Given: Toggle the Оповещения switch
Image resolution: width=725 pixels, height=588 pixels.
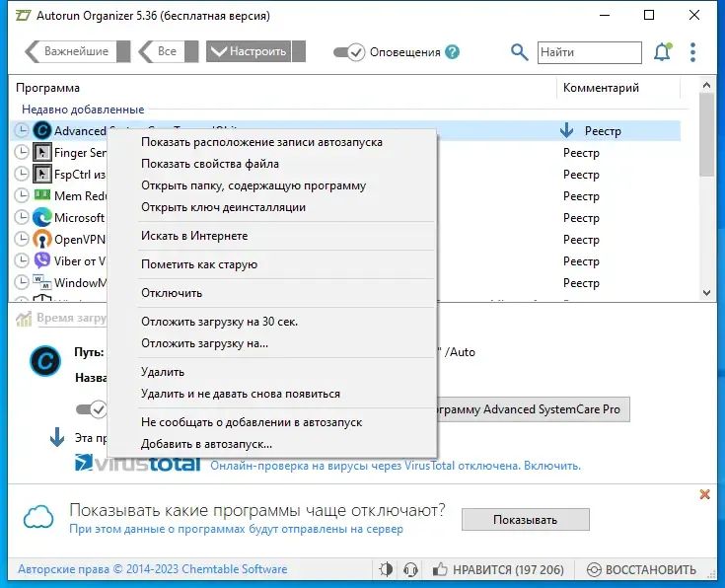Looking at the screenshot, I should pos(349,52).
